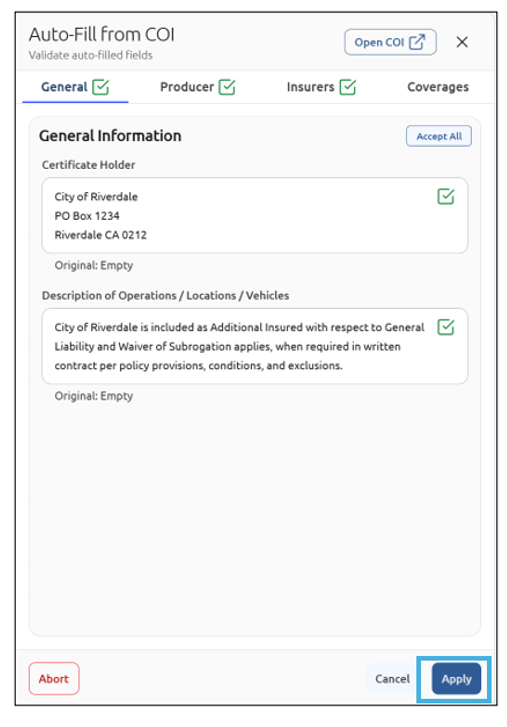Open the Coverages tab
This screenshot has width=507, height=727.
point(438,87)
